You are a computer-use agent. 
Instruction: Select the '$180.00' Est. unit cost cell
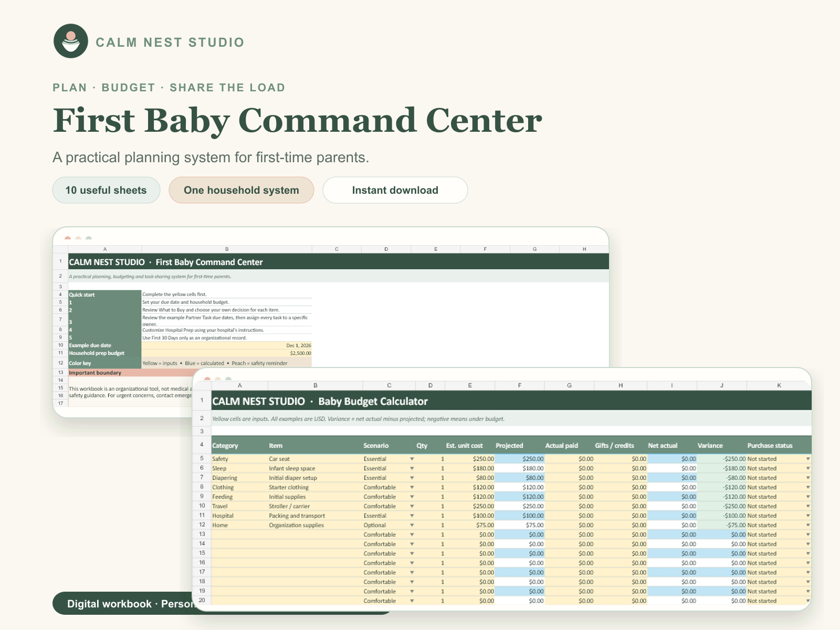(x=469, y=468)
